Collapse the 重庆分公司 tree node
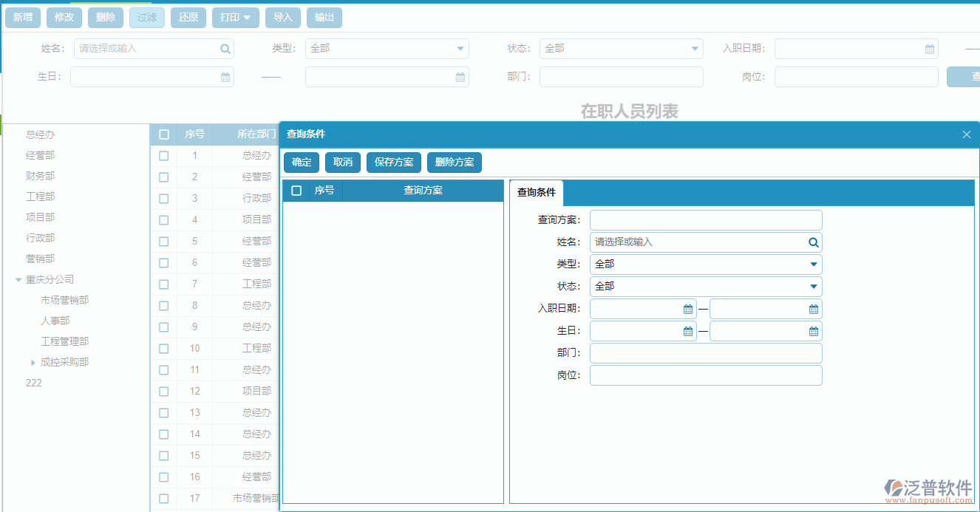The height and width of the screenshot is (512, 980). 18,279
